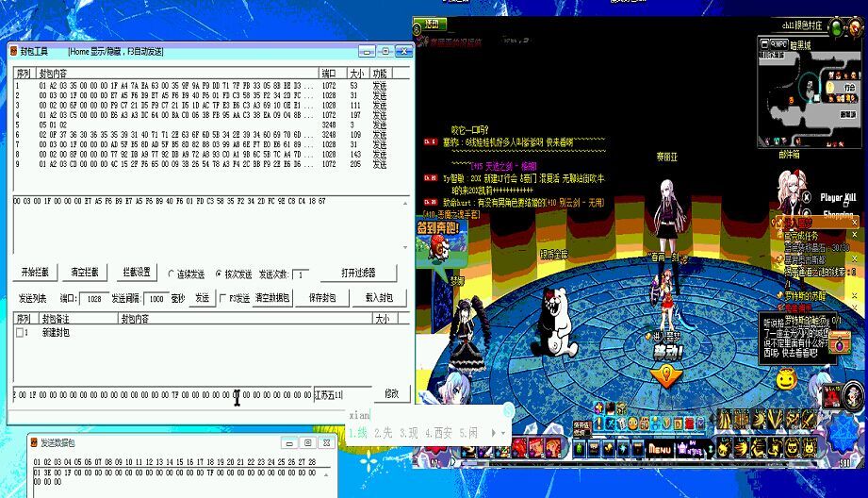Click 发送 link in captured packet row 9

(379, 164)
